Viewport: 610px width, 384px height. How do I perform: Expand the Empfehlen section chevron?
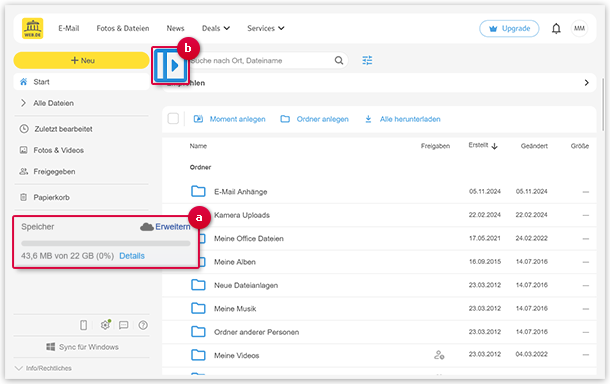(587, 83)
